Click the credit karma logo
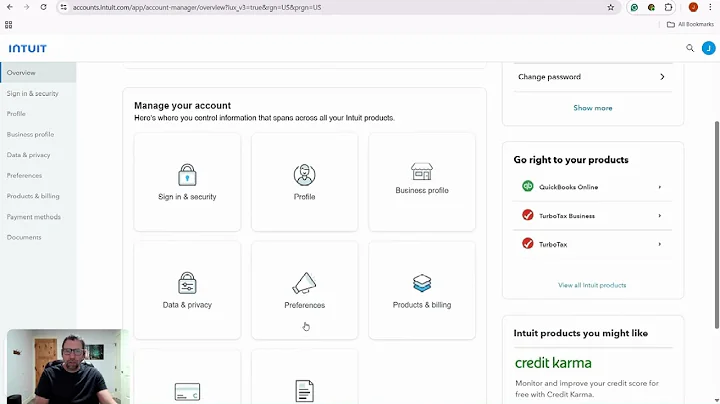The height and width of the screenshot is (404, 720). [553, 363]
